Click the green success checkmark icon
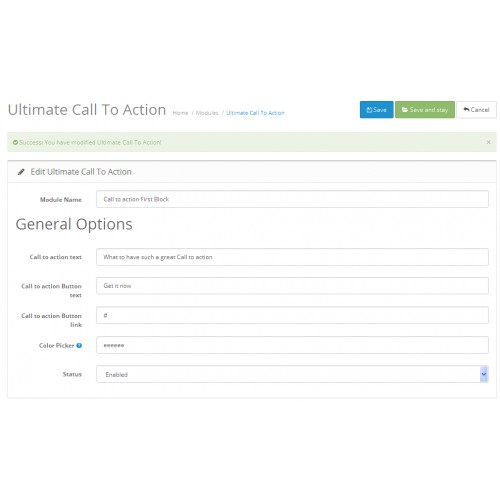This screenshot has height=500, width=500. pos(15,142)
